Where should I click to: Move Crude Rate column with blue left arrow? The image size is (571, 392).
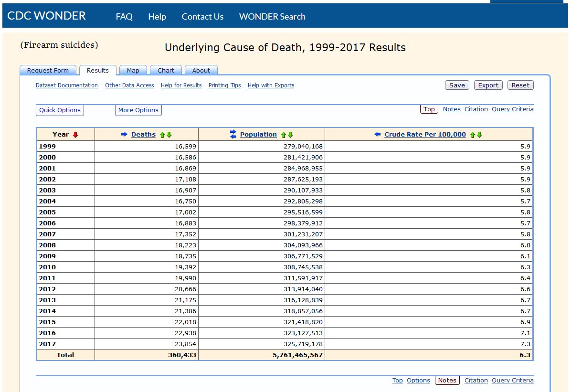(x=378, y=135)
